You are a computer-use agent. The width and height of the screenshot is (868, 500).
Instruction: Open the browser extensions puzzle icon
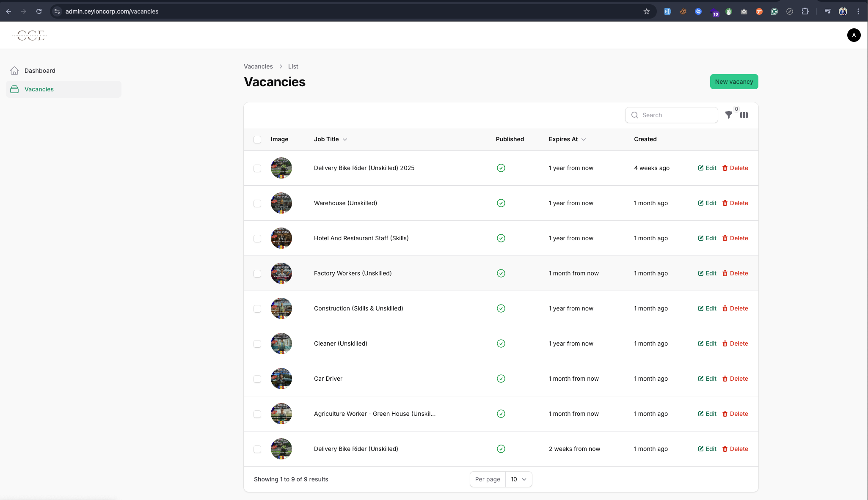pyautogui.click(x=805, y=11)
